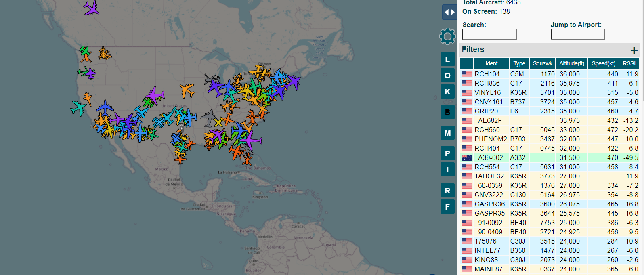644x275 pixels.
Task: Click the Australian flag in the _A39-002 row
Action: [467, 158]
